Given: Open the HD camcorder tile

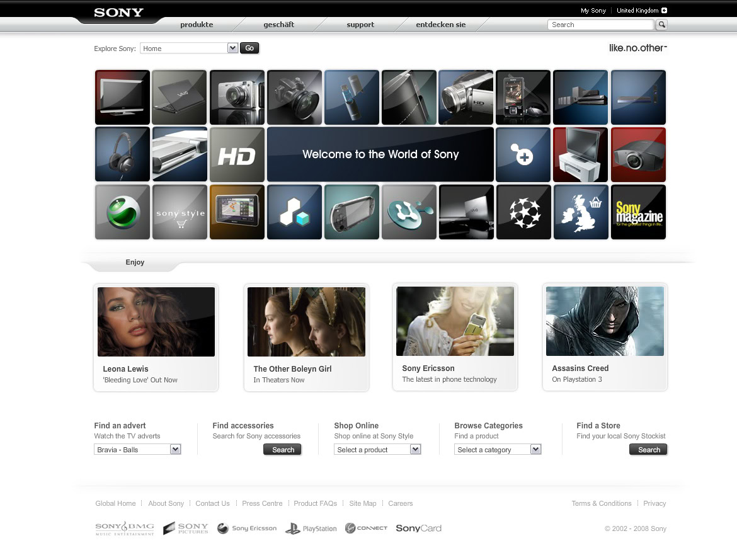Looking at the screenshot, I should pyautogui.click(x=466, y=98).
